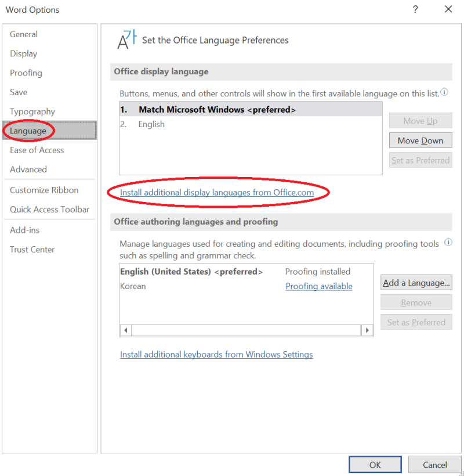
Task: Select the Trust Center section
Action: pyautogui.click(x=32, y=249)
